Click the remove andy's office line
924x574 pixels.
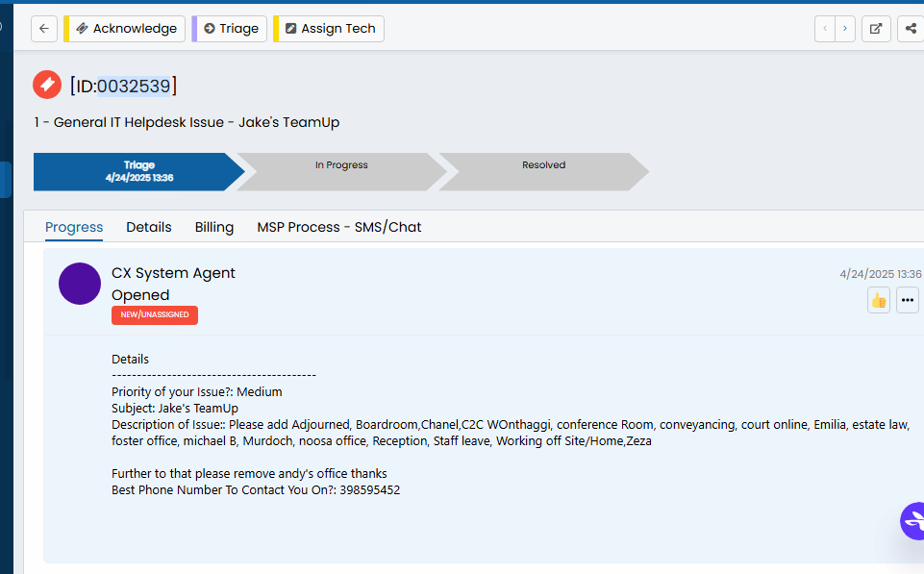pos(249,474)
